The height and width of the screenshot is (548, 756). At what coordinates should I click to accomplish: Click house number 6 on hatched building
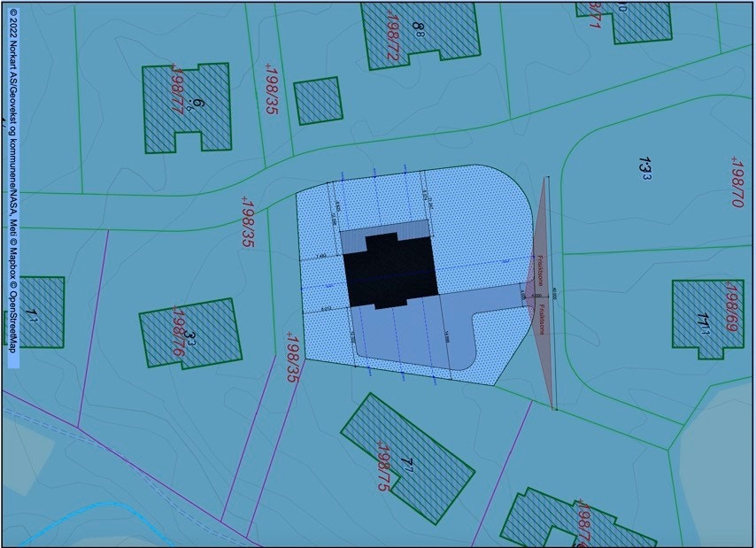point(198,104)
